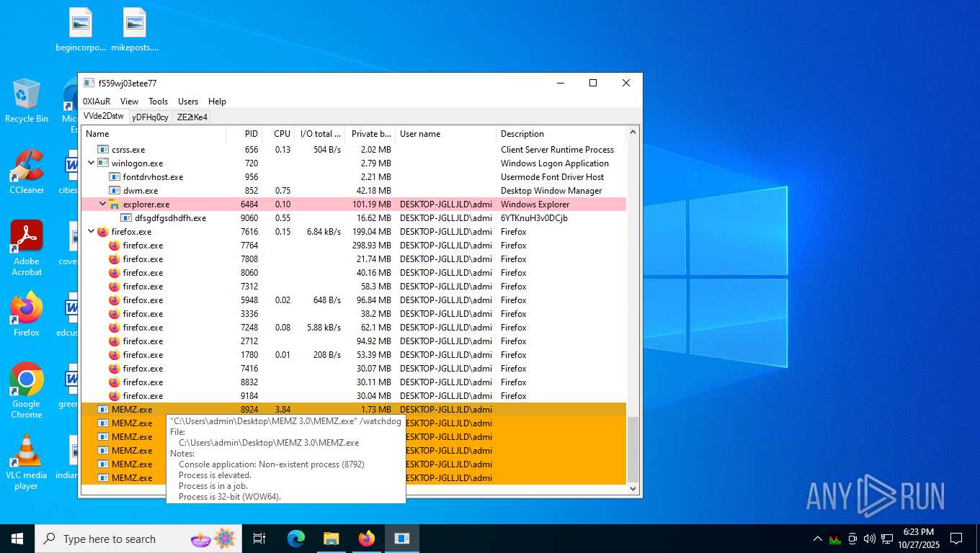Screen dimensions: 980x553
Task: Select the firefox.exe row with PID 1780
Action: click(354, 355)
